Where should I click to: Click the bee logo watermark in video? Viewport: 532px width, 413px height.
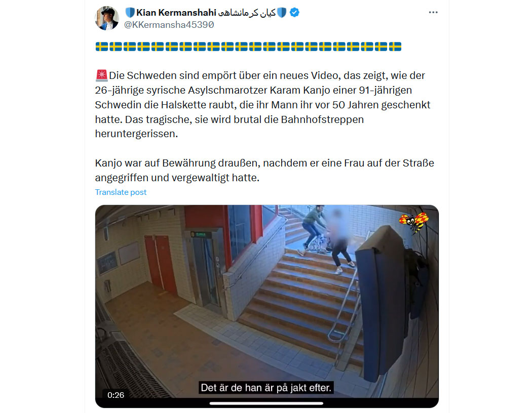coord(414,222)
